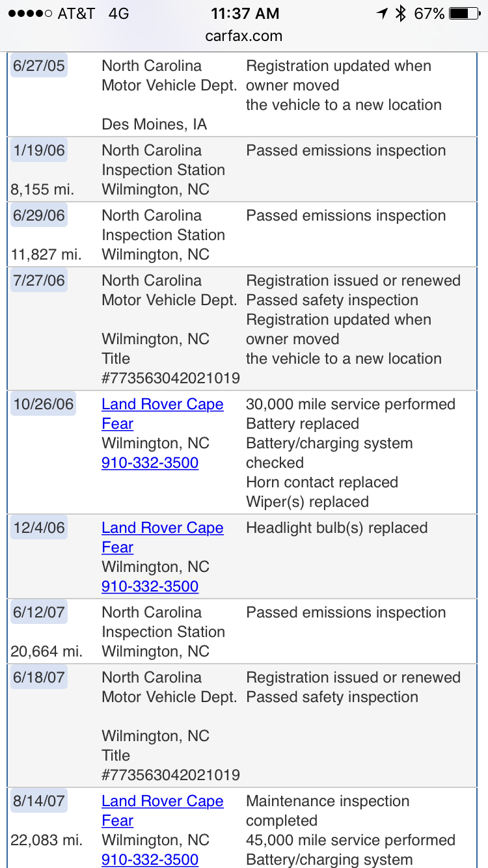
Task: Tap the Bluetooth icon in status bar
Action: coord(401,13)
